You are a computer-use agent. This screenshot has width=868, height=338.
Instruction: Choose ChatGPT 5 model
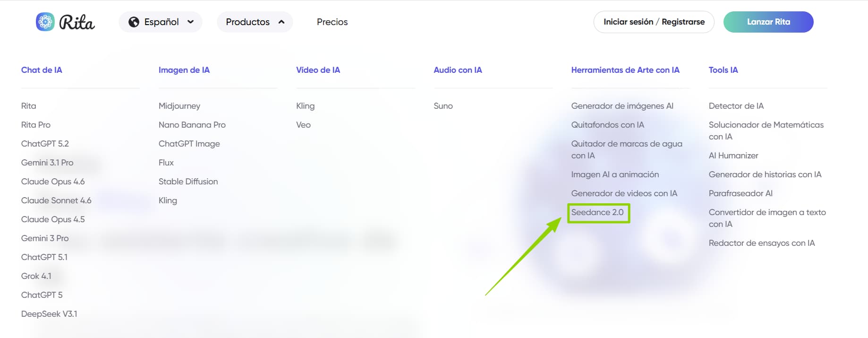(x=42, y=295)
